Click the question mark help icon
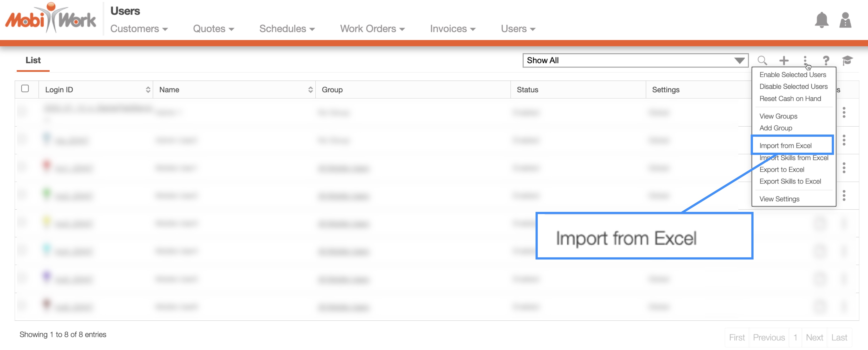 825,60
